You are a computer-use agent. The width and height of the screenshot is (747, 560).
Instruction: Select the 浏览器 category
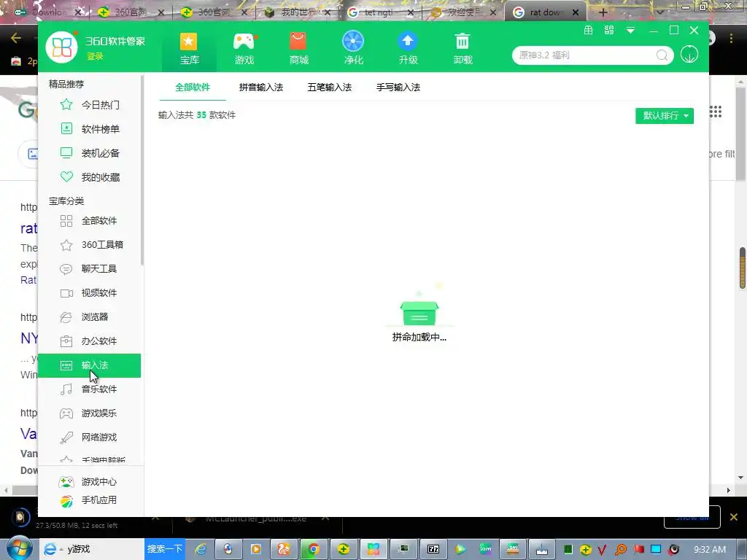coord(90,317)
